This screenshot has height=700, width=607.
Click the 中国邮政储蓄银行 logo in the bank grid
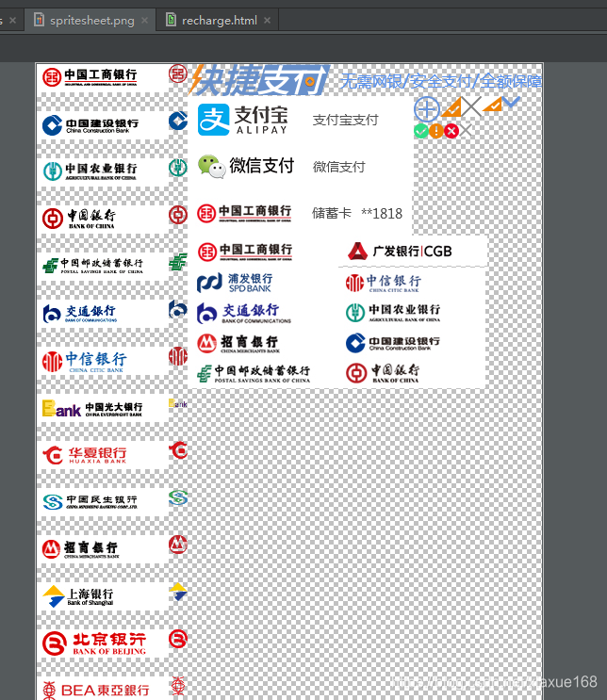[x=254, y=373]
